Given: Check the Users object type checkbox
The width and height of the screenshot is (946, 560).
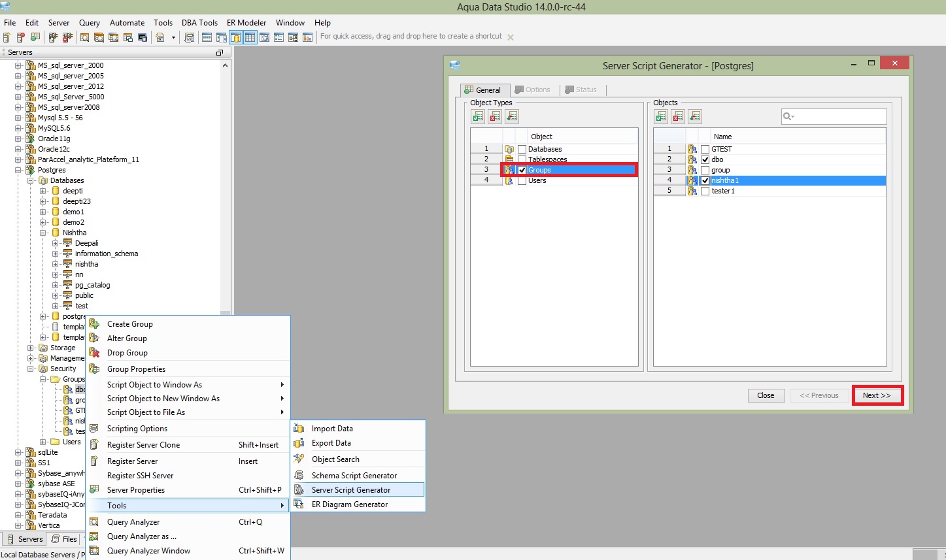Looking at the screenshot, I should pyautogui.click(x=522, y=180).
